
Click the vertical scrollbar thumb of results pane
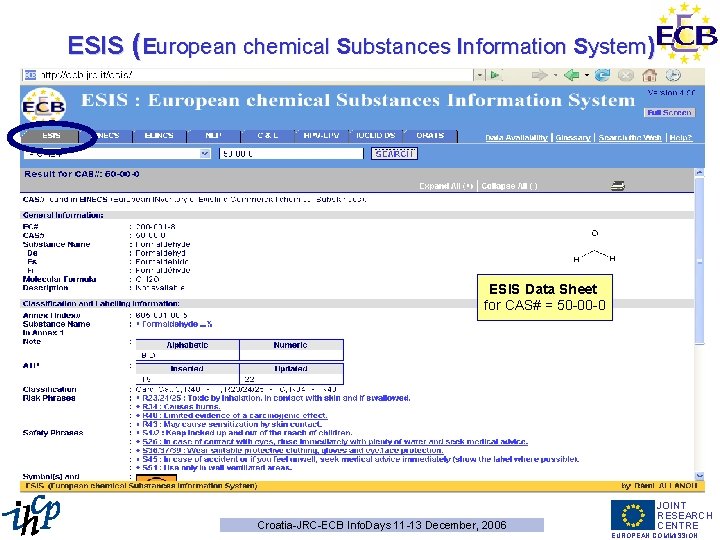[x=699, y=261]
